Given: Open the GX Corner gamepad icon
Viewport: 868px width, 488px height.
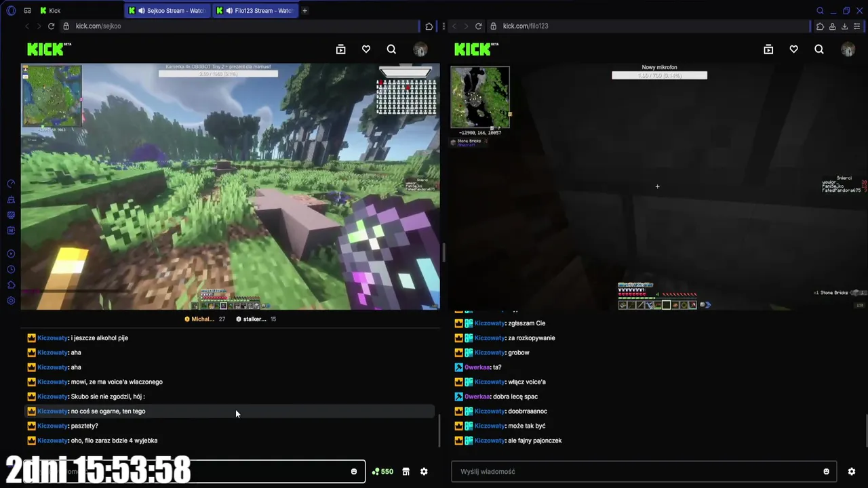Looking at the screenshot, I should tap(27, 10).
